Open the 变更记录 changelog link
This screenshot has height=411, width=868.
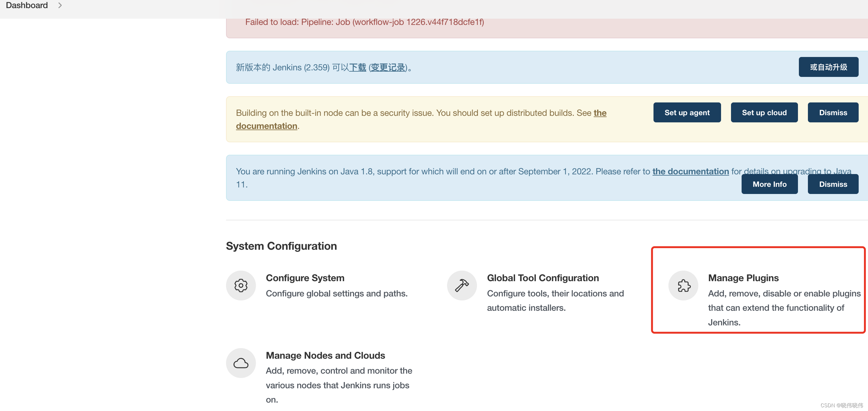pyautogui.click(x=388, y=67)
